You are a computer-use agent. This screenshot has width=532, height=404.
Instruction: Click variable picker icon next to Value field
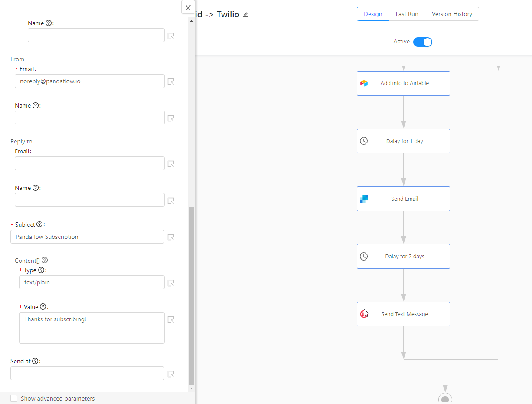pyautogui.click(x=171, y=319)
